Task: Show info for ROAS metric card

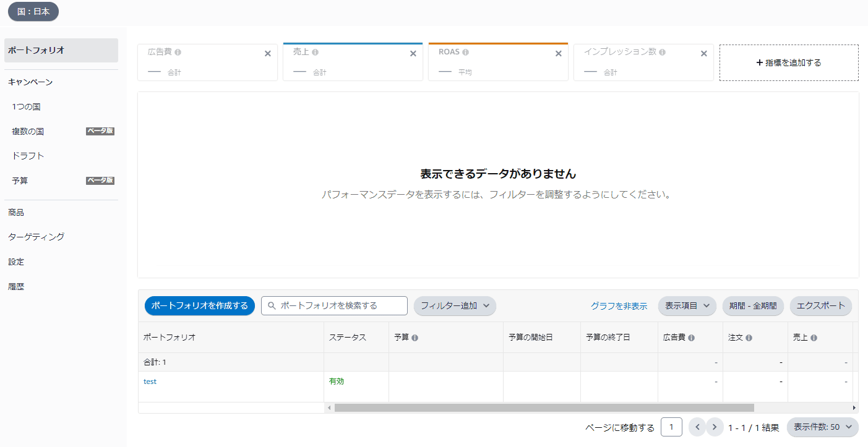Action: 465,53
